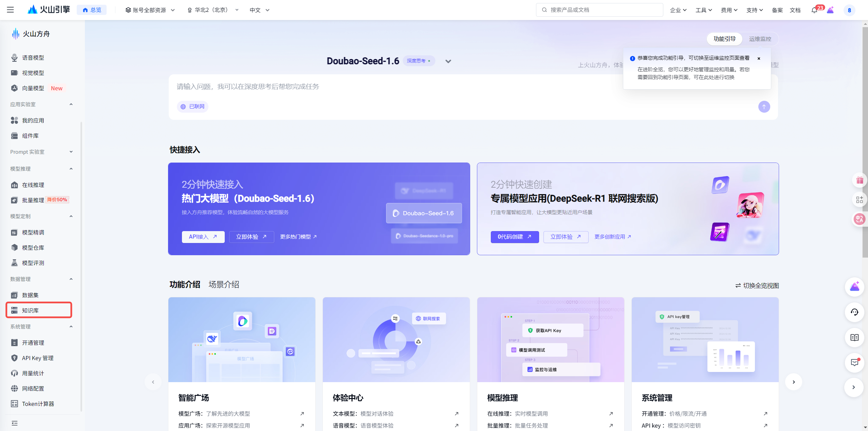
Task: Click the 0代码创建 button
Action: 515,237
